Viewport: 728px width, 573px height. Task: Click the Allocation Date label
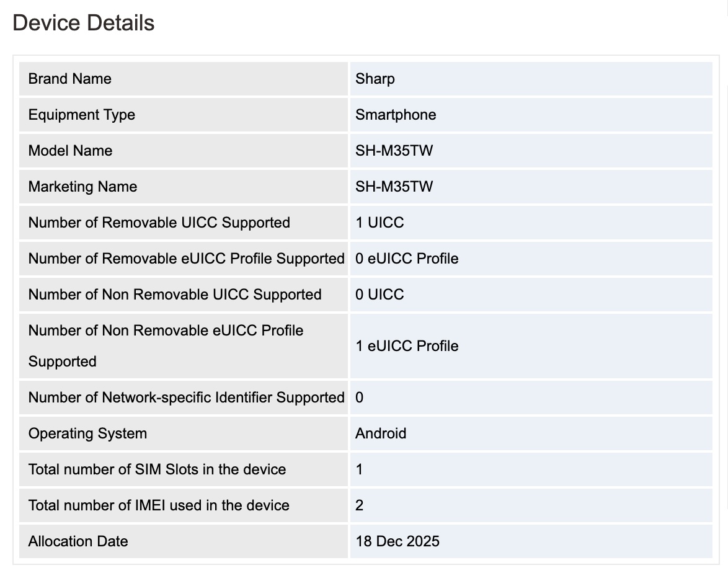point(78,541)
